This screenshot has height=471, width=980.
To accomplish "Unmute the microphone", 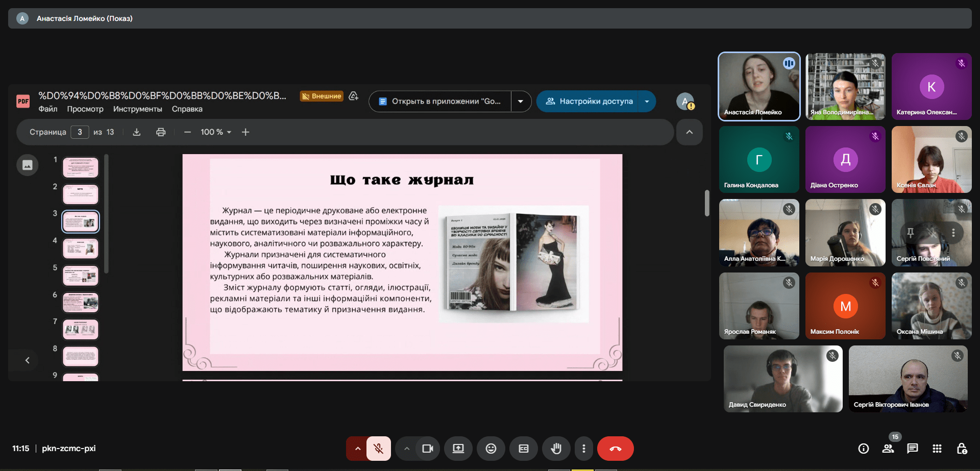I will [x=378, y=449].
